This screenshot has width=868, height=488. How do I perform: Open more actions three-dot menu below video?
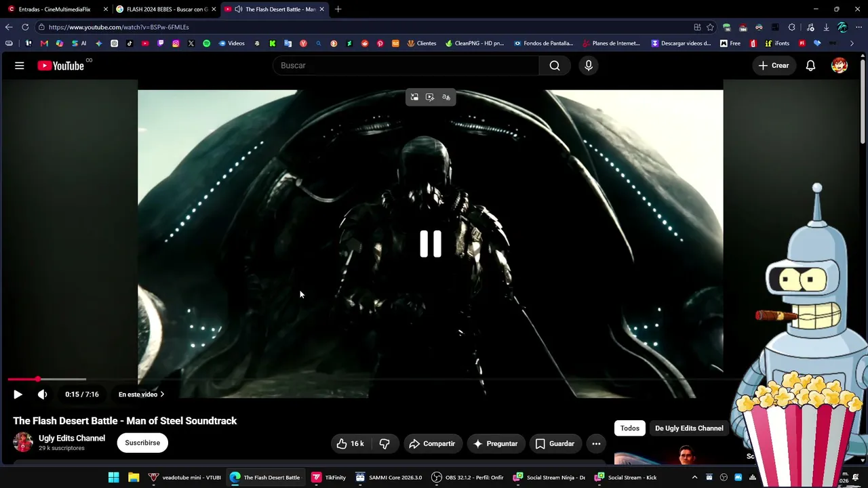tap(596, 444)
